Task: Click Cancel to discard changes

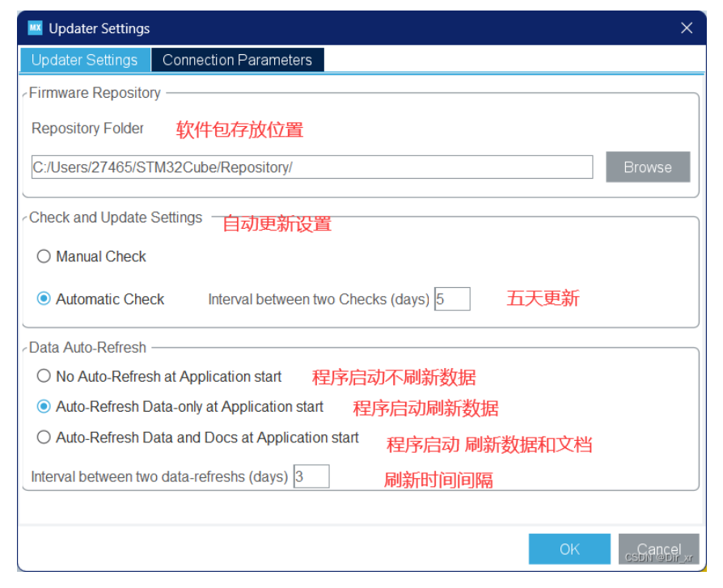Action: 658,549
